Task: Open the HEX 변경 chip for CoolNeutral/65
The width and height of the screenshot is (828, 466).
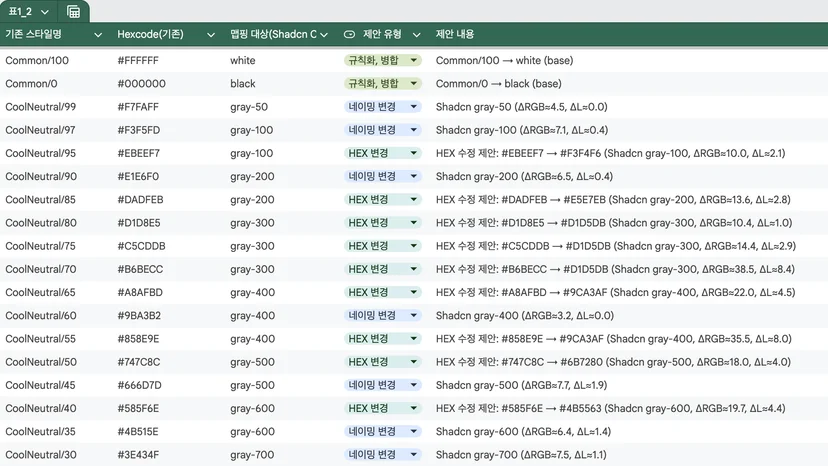Action: (x=383, y=293)
